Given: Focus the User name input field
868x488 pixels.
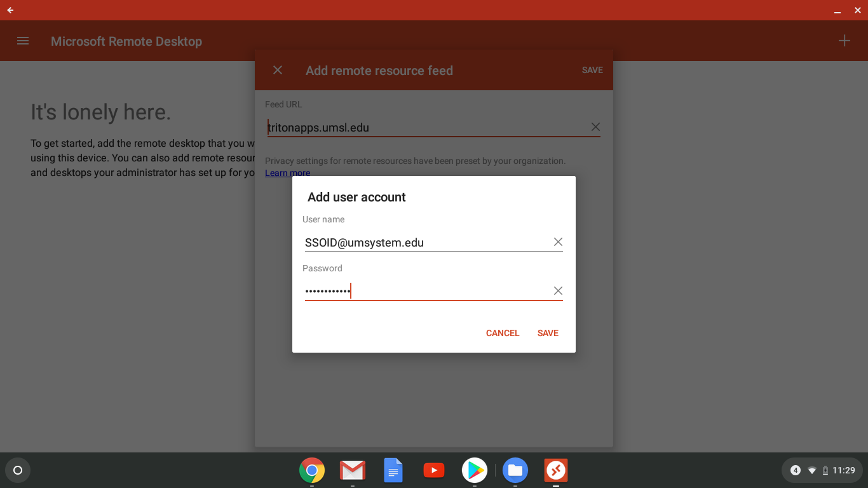Looking at the screenshot, I should coord(426,242).
